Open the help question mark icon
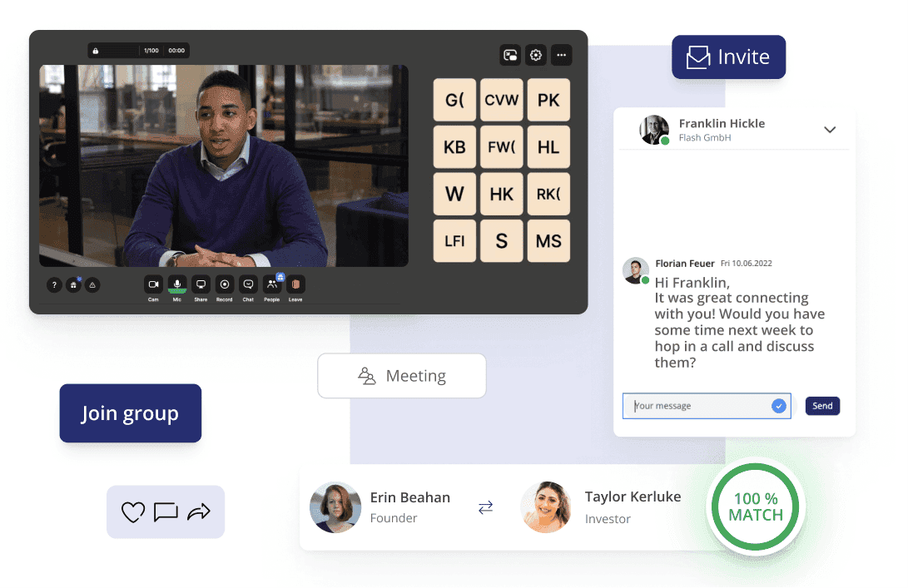 54,285
